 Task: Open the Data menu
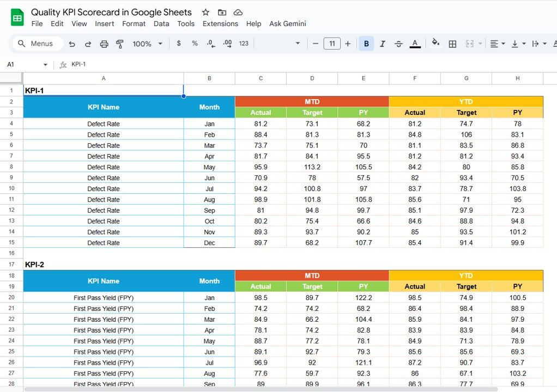tap(161, 24)
